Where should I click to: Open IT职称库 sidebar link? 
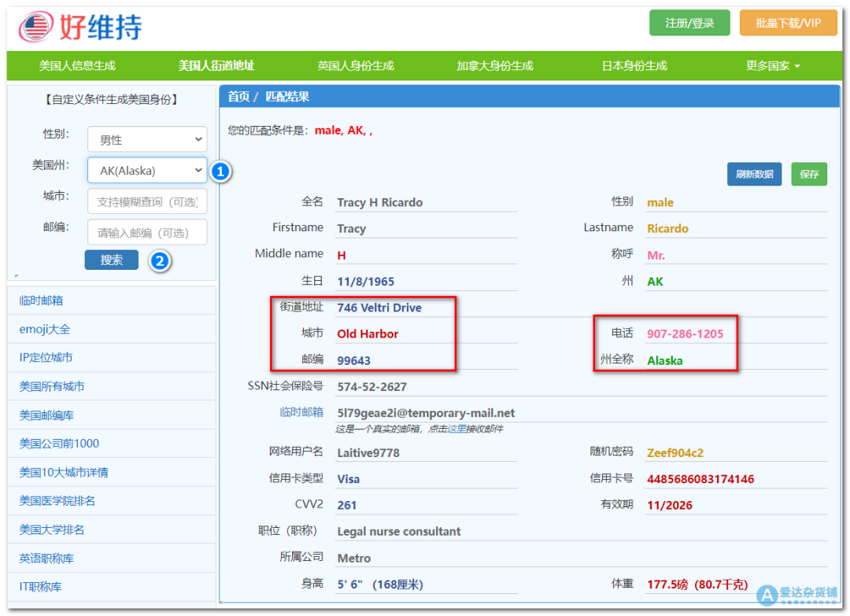(40, 587)
